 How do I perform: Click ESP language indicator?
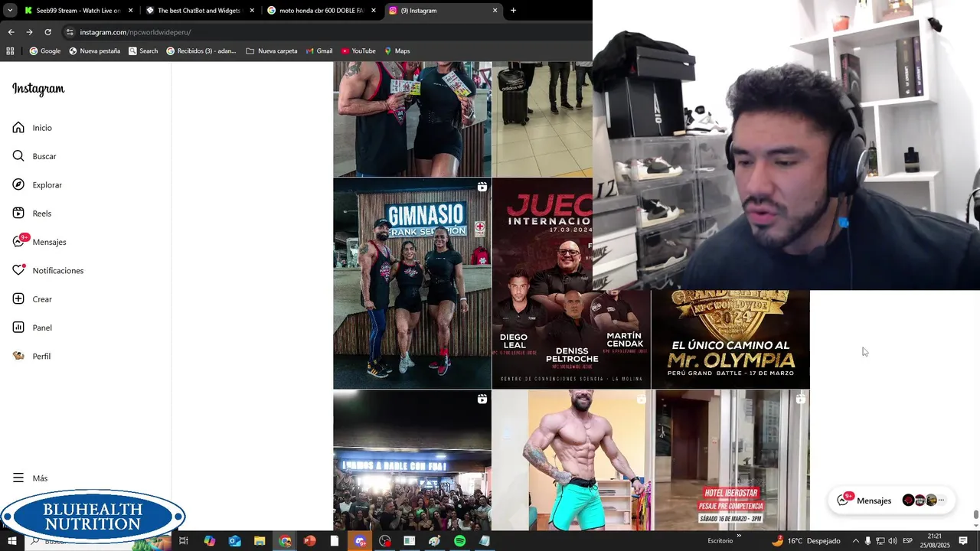[907, 541]
